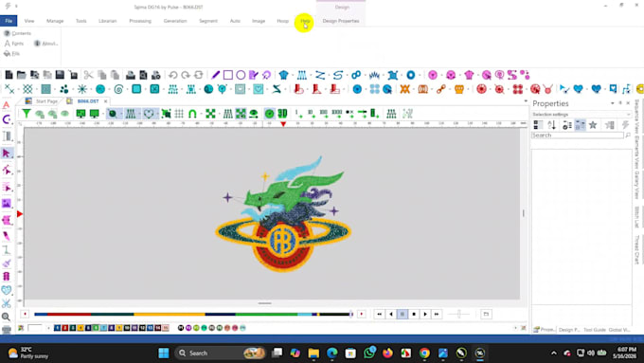Click the Search field in Properties
This screenshot has width=644, height=363.
pos(578,136)
